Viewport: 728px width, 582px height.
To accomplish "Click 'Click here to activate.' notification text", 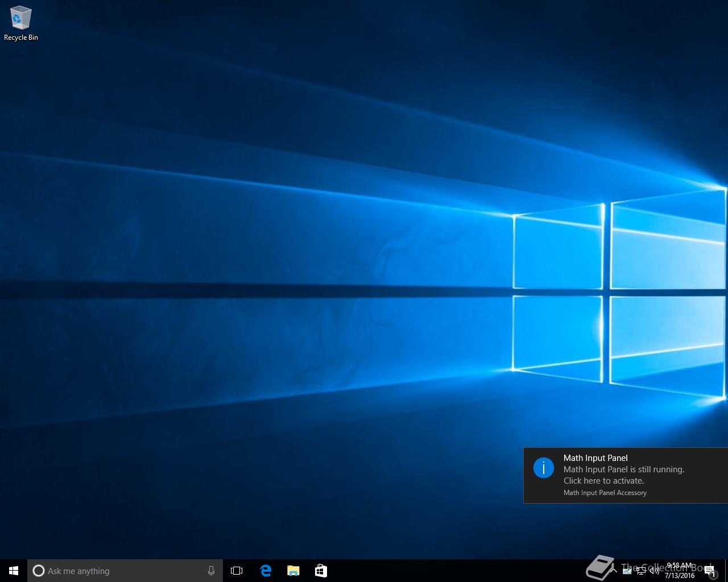I will 603,481.
